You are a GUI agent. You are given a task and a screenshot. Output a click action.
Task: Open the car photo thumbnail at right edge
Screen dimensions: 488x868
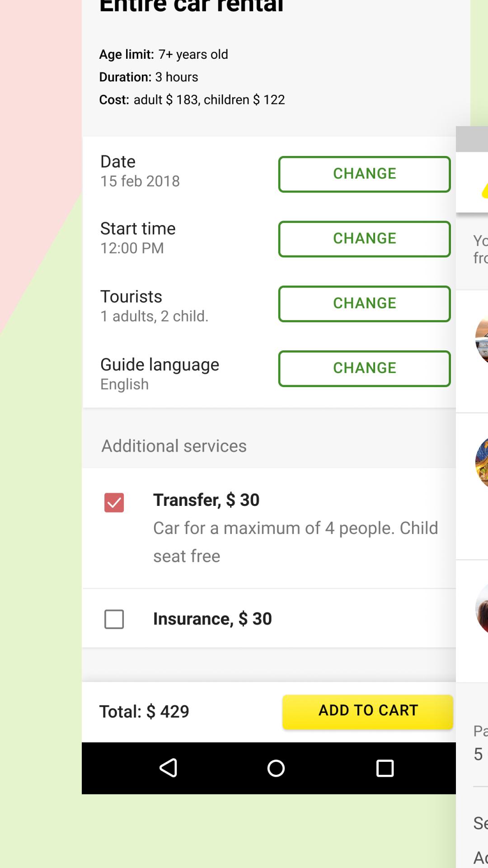(482, 340)
